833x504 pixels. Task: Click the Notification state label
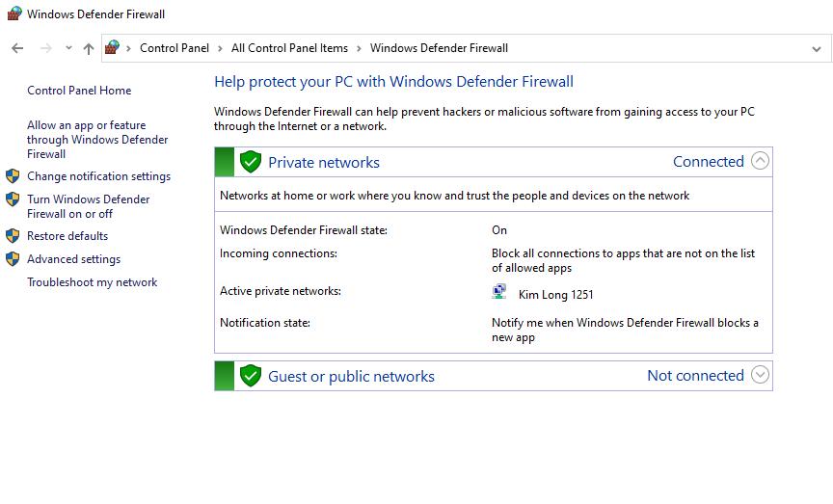[265, 323]
